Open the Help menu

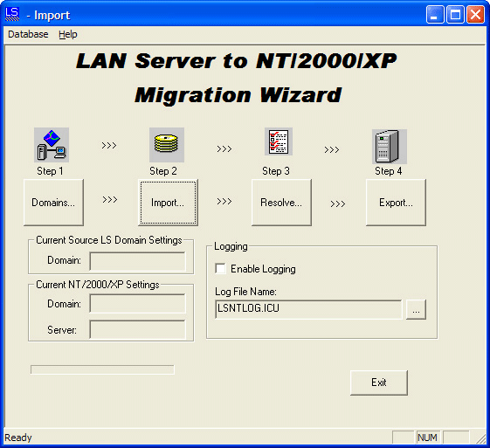pyautogui.click(x=68, y=34)
